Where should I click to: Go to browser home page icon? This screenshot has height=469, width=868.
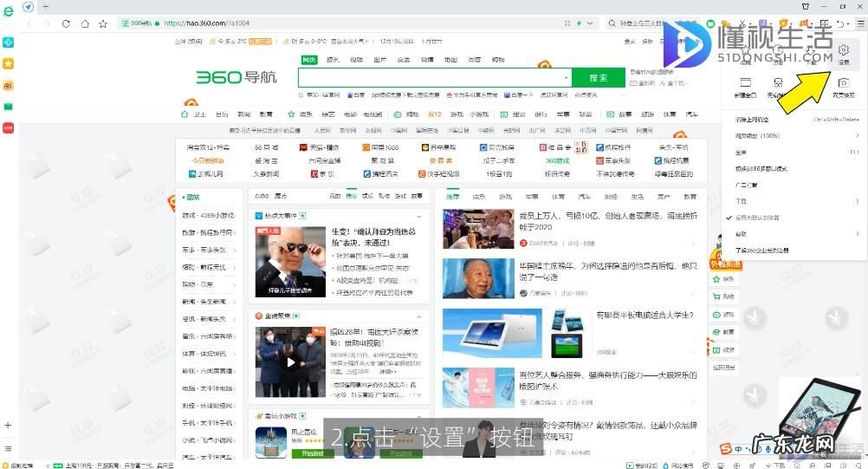pyautogui.click(x=85, y=23)
